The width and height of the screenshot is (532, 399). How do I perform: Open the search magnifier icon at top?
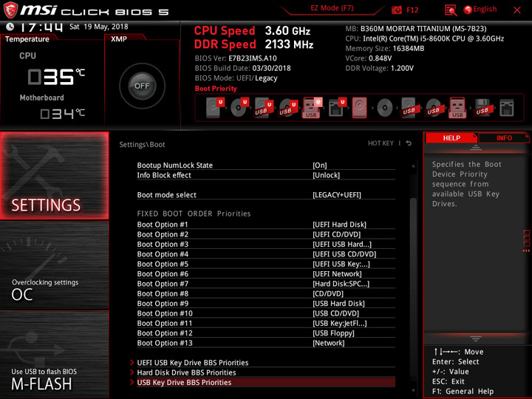pyautogui.click(x=451, y=10)
